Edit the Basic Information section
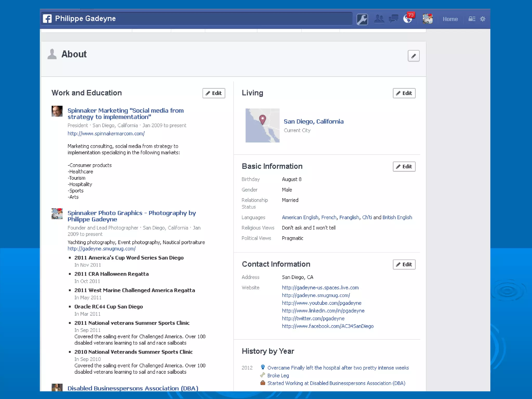Viewport: 532px width, 399px height. 404,167
